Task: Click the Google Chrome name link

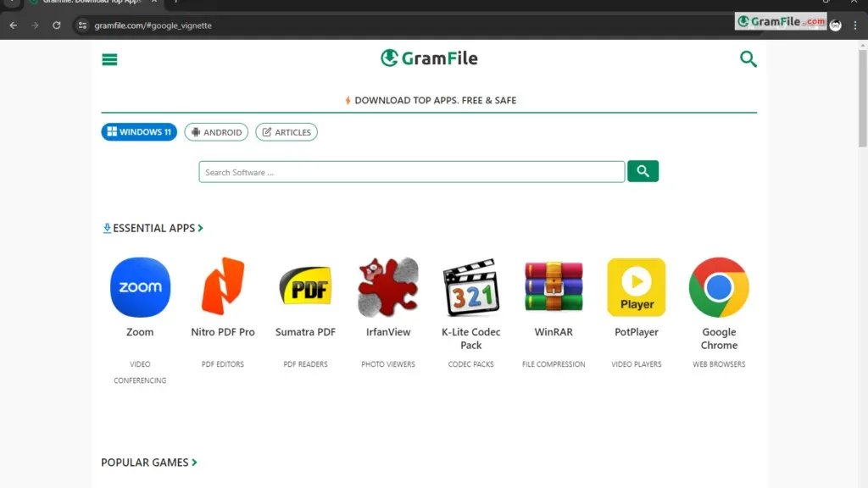Action: click(x=719, y=339)
